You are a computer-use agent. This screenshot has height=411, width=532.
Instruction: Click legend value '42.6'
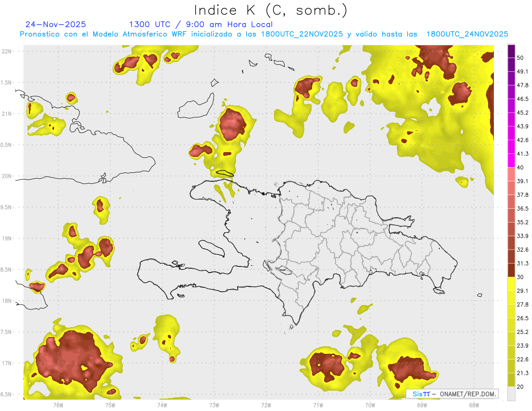523,140
